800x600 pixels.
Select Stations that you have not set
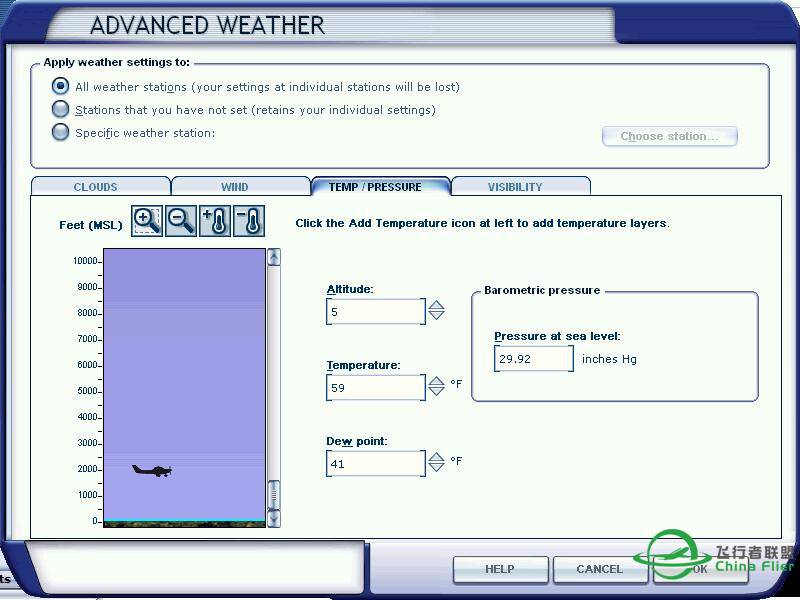point(60,109)
